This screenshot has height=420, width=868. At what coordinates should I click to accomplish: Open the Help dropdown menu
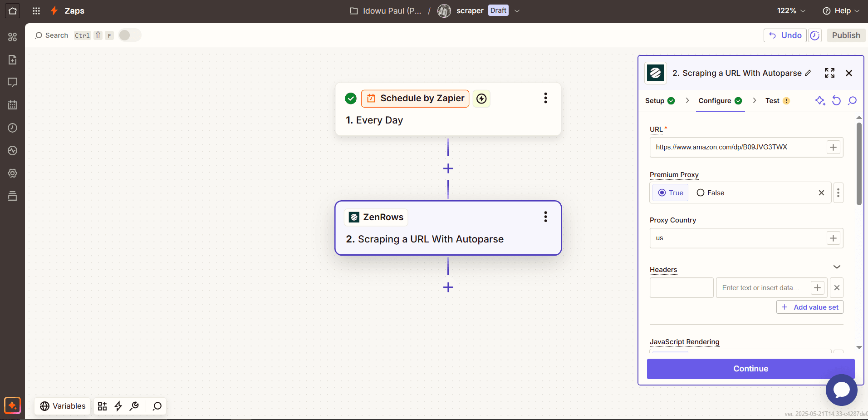click(841, 11)
